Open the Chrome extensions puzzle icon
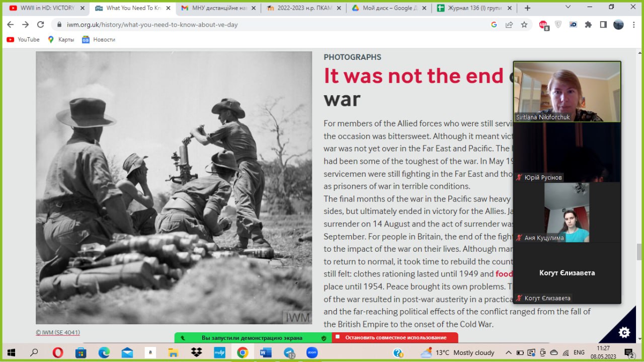 (588, 25)
